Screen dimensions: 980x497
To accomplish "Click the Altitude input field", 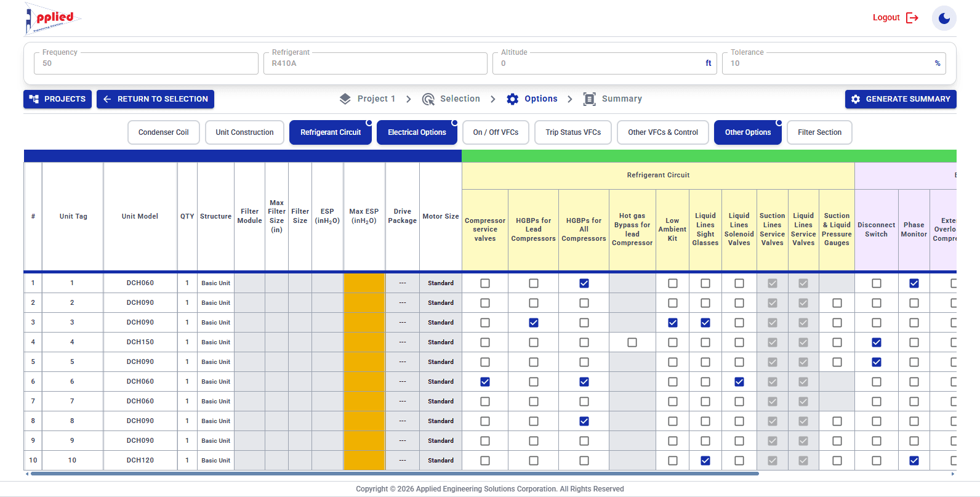I will click(x=604, y=63).
